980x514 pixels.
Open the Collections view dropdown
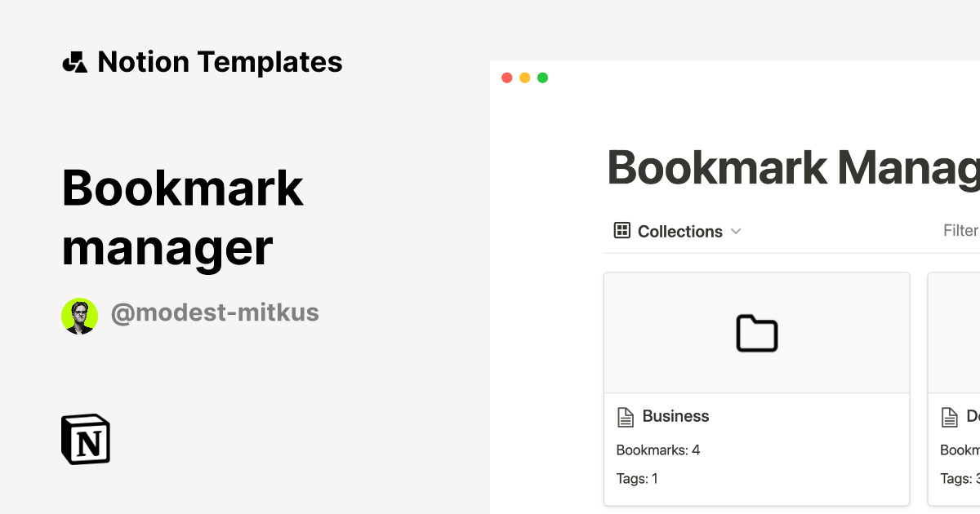pos(737,231)
